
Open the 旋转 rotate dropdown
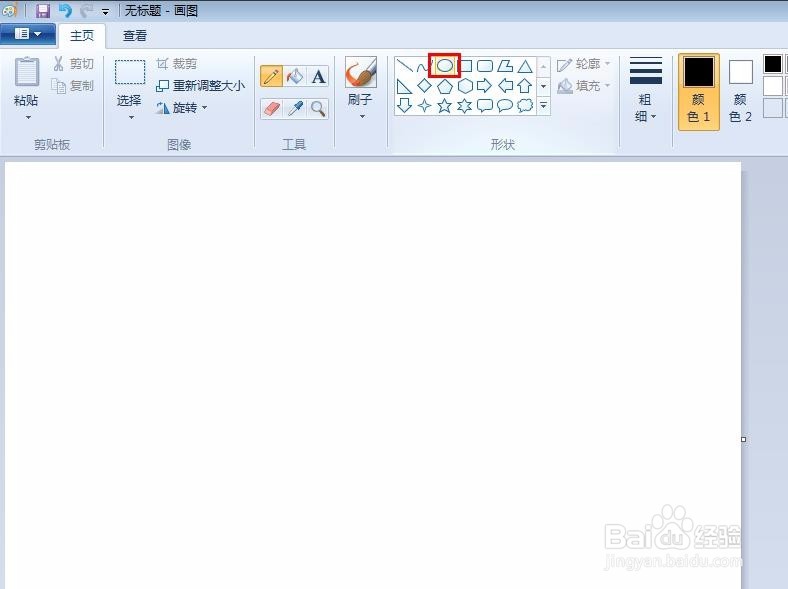(x=181, y=108)
